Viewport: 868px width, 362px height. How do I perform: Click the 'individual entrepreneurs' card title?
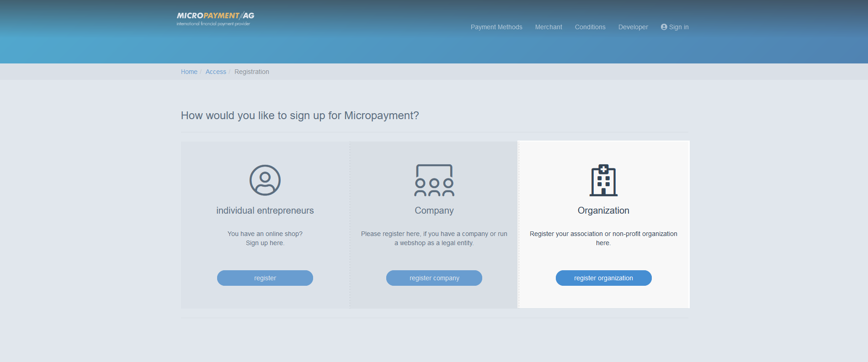(265, 210)
